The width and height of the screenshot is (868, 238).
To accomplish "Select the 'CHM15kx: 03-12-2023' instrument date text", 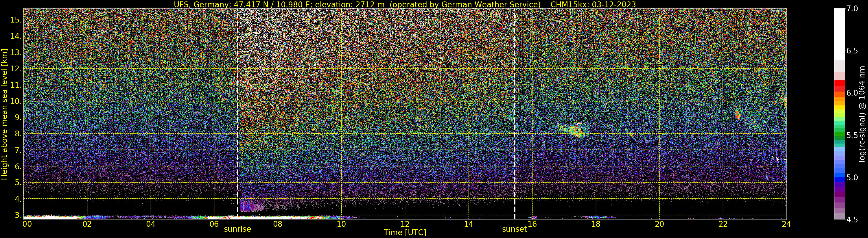I will click(x=593, y=4).
